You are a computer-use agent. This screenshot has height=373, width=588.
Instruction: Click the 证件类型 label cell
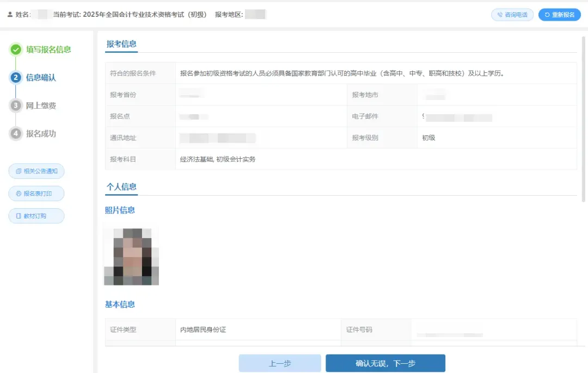[140, 330]
